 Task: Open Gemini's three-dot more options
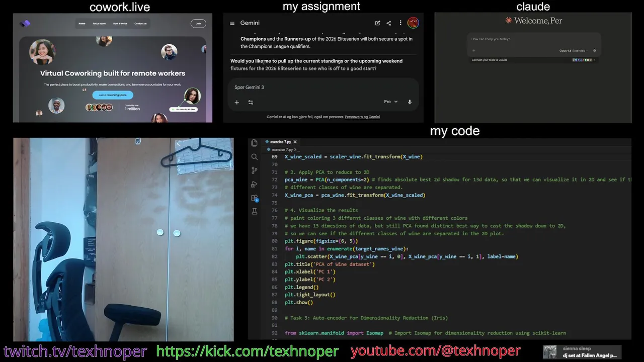[400, 23]
